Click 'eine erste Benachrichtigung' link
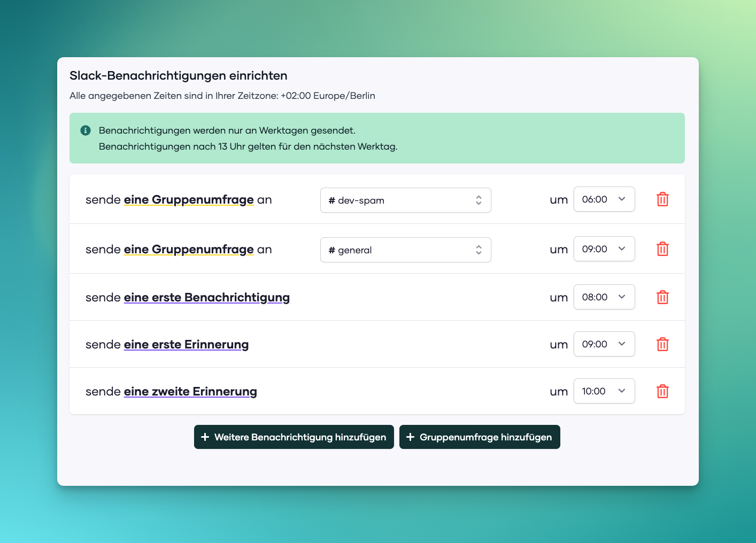The image size is (756, 543). coord(207,298)
